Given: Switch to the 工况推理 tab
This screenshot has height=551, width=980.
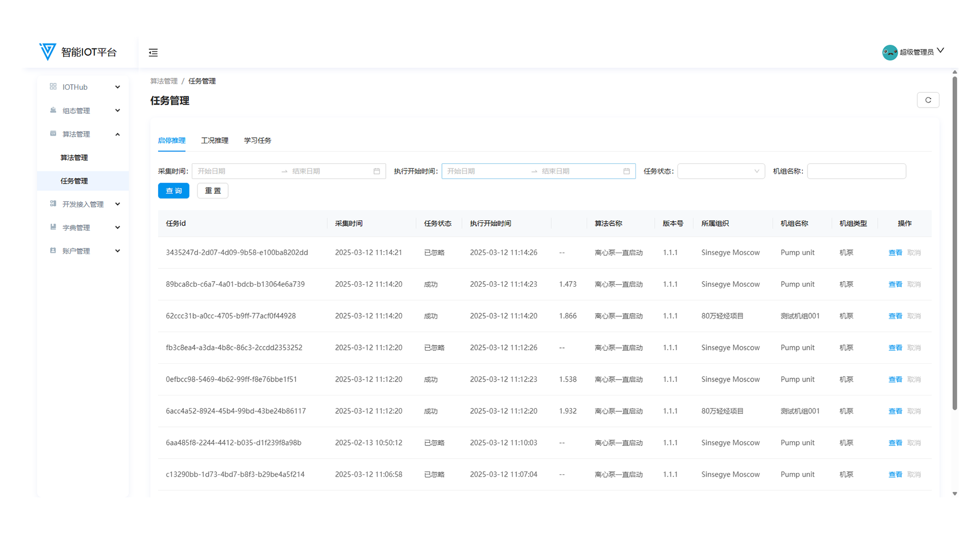Looking at the screenshot, I should [x=214, y=140].
